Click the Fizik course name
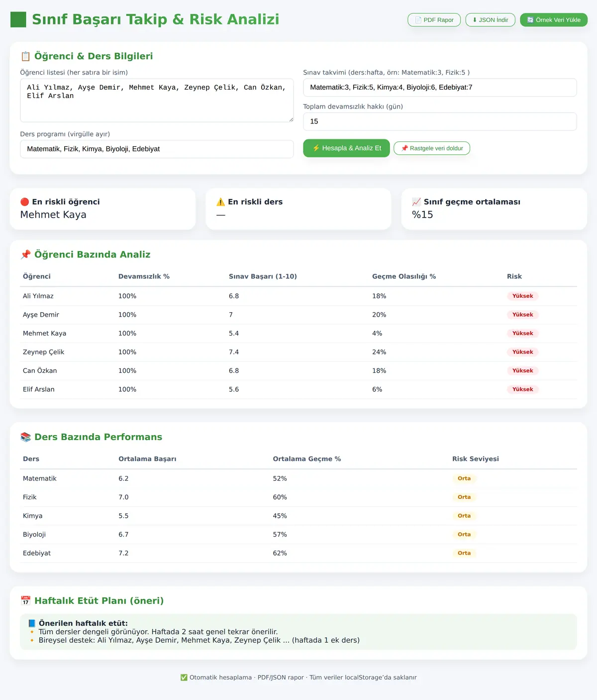 (x=30, y=497)
